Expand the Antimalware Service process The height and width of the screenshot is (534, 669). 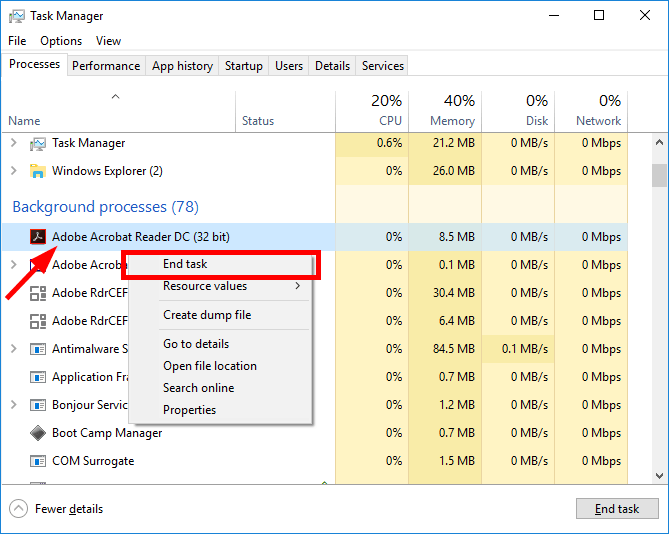14,348
